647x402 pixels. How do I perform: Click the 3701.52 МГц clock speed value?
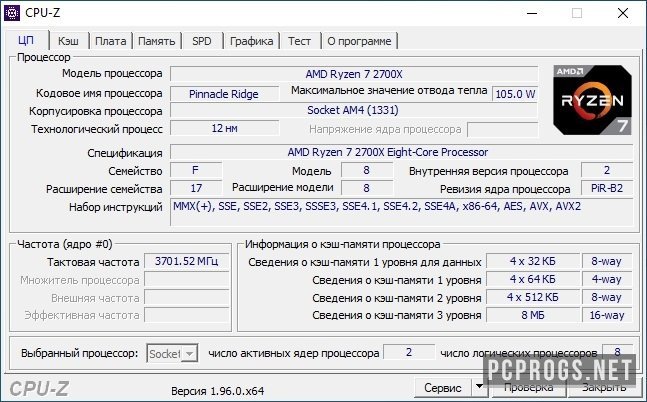pos(187,261)
